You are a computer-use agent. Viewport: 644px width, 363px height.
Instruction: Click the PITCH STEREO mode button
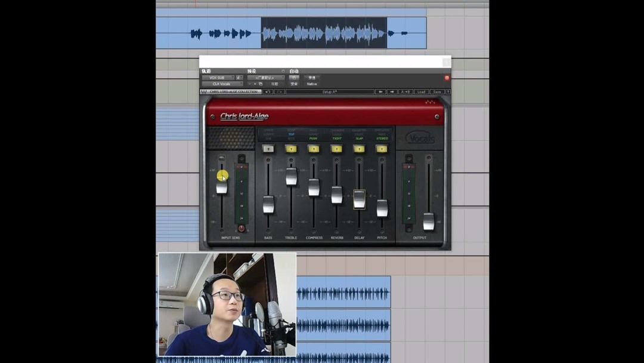(x=382, y=149)
